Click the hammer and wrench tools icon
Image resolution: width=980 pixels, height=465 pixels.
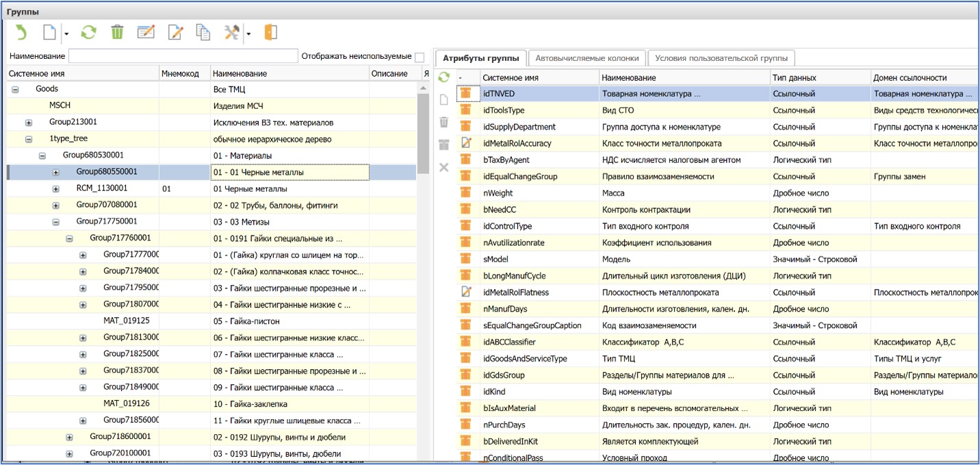coord(232,32)
